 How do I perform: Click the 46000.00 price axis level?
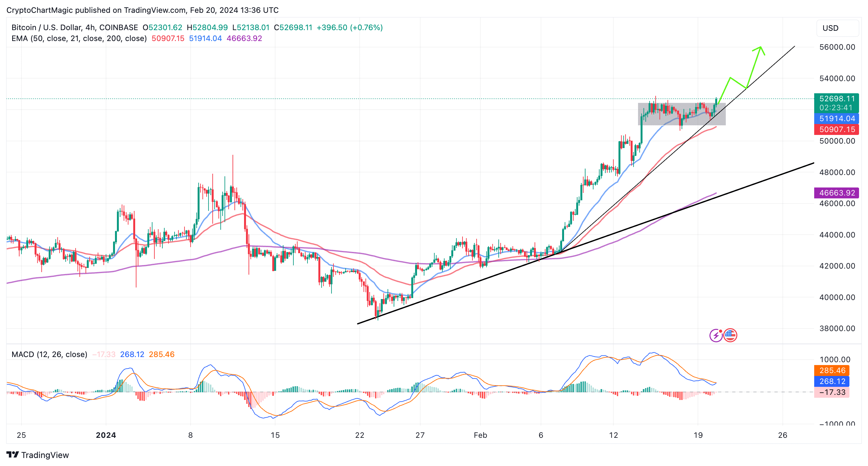(837, 203)
